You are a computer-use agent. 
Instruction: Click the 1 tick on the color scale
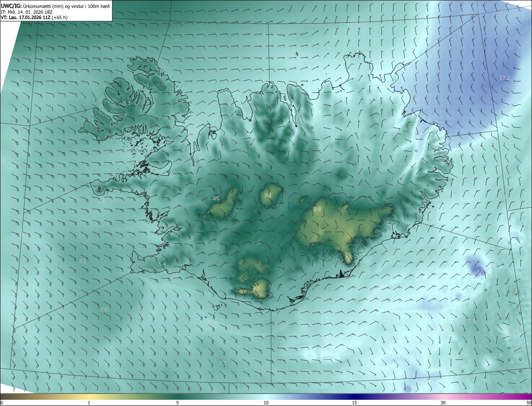89,403
